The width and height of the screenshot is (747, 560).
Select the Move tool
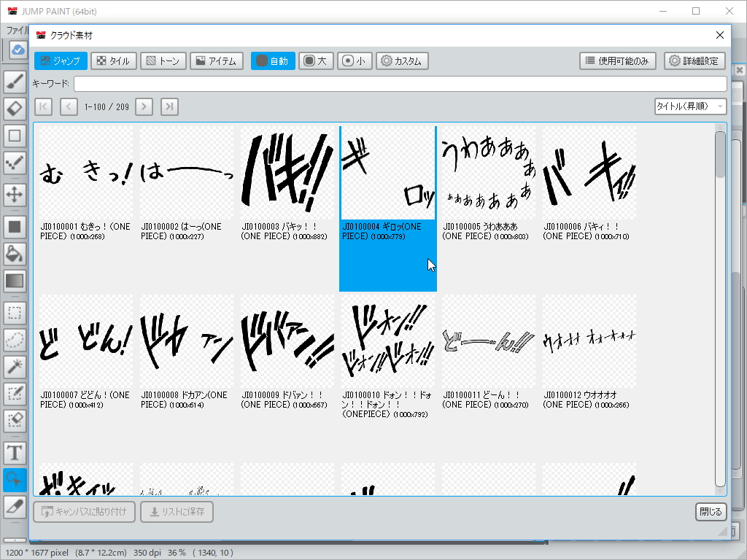point(15,195)
